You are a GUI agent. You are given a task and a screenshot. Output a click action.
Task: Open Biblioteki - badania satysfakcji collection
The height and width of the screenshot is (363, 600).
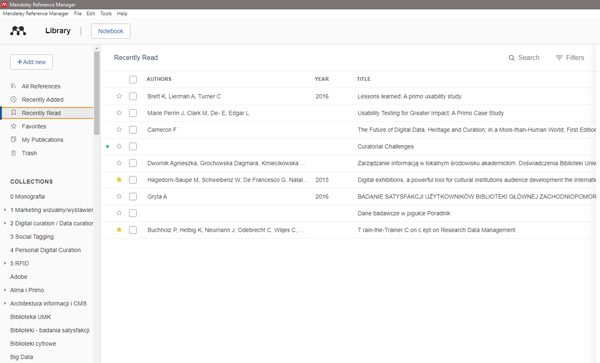(50, 330)
